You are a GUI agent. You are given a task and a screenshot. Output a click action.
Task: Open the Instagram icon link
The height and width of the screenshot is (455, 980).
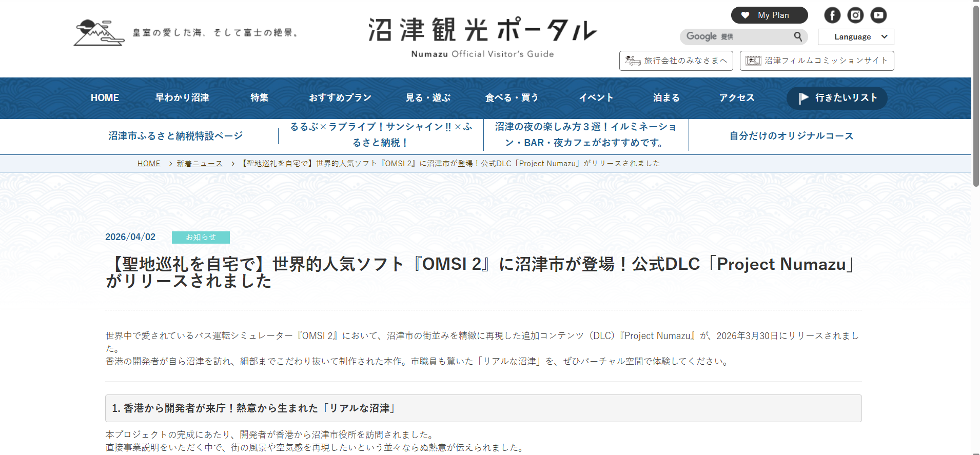[x=855, y=15]
